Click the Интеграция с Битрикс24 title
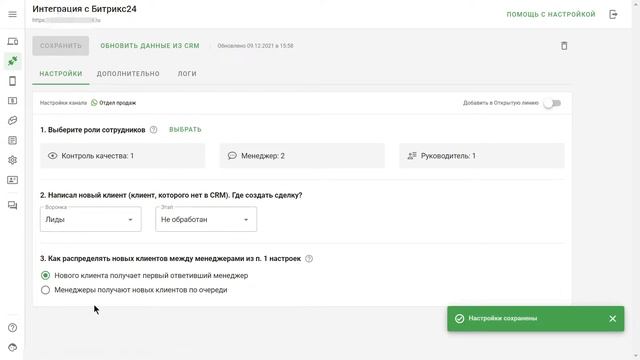 [84, 9]
